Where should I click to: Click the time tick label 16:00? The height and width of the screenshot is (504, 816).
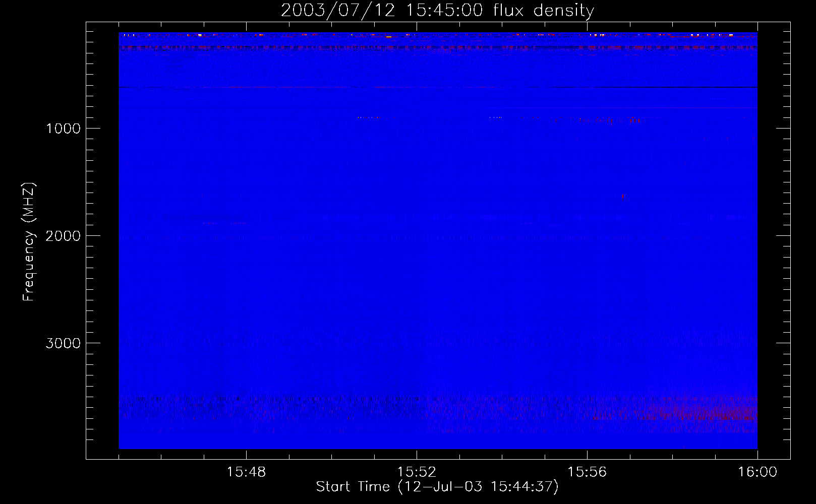point(757,472)
